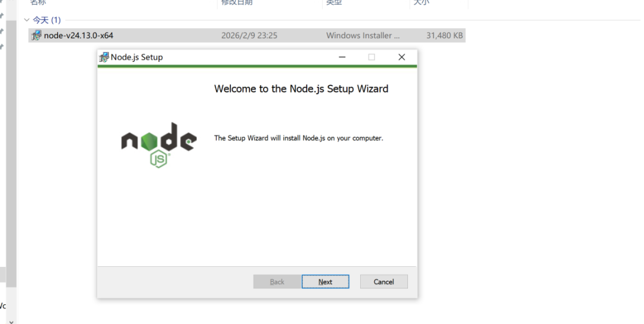Image resolution: width=644 pixels, height=324 pixels.
Task: Select the node-v24.13.0-x64 installer file icon
Action: point(36,35)
